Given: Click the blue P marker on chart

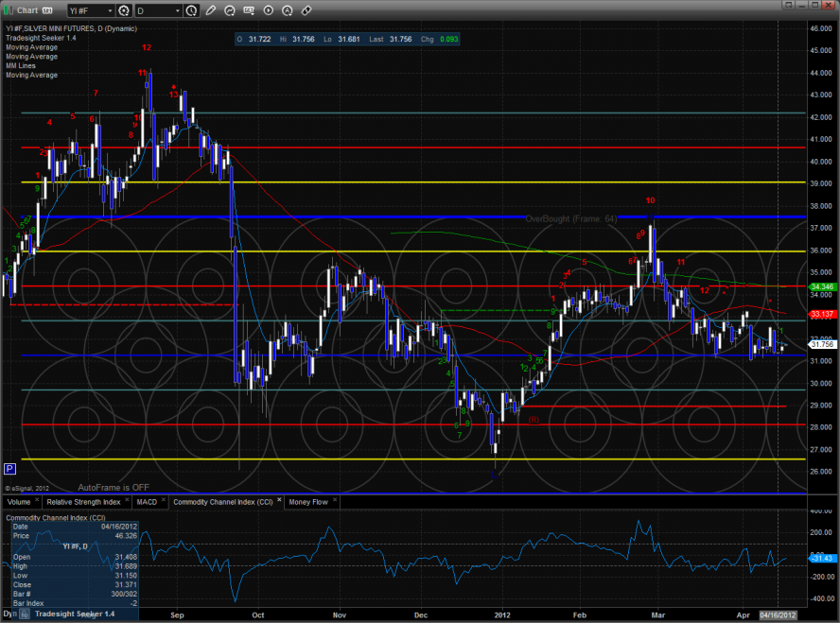Looking at the screenshot, I should 10,468.
